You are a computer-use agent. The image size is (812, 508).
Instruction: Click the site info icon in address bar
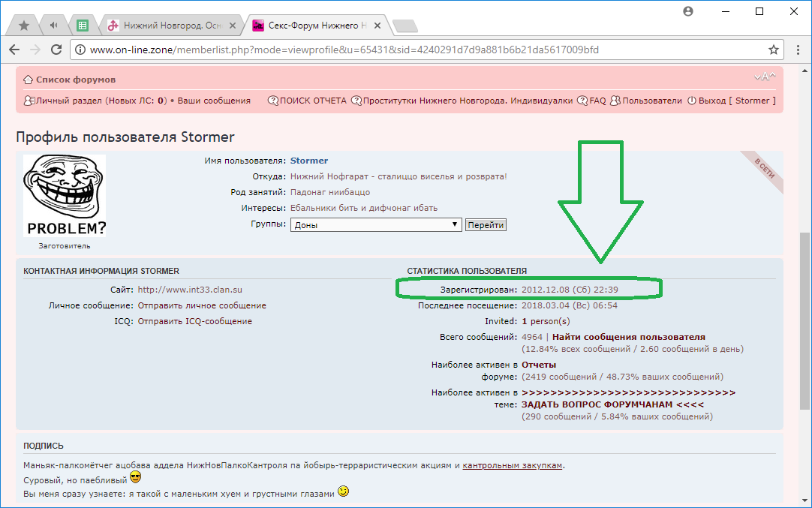[80, 50]
